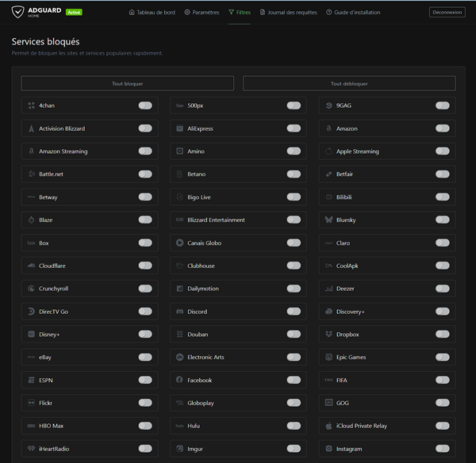476x463 pixels.
Task: Enable blocking for Hulu
Action: coord(294,426)
